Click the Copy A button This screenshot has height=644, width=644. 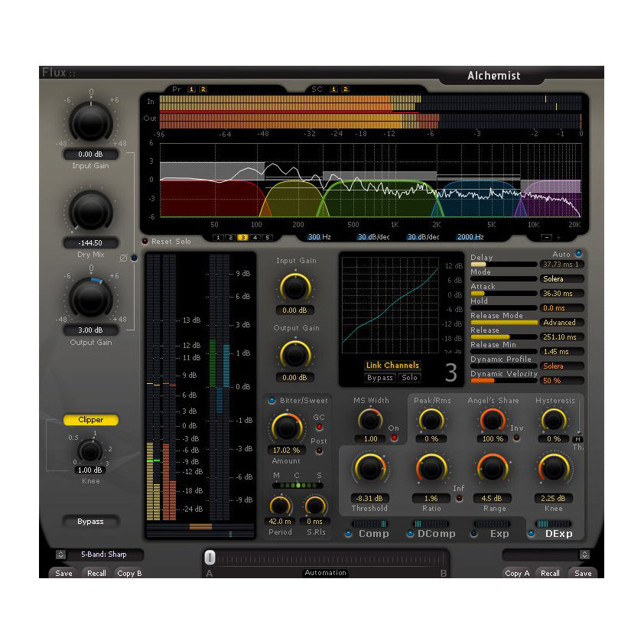point(516,573)
